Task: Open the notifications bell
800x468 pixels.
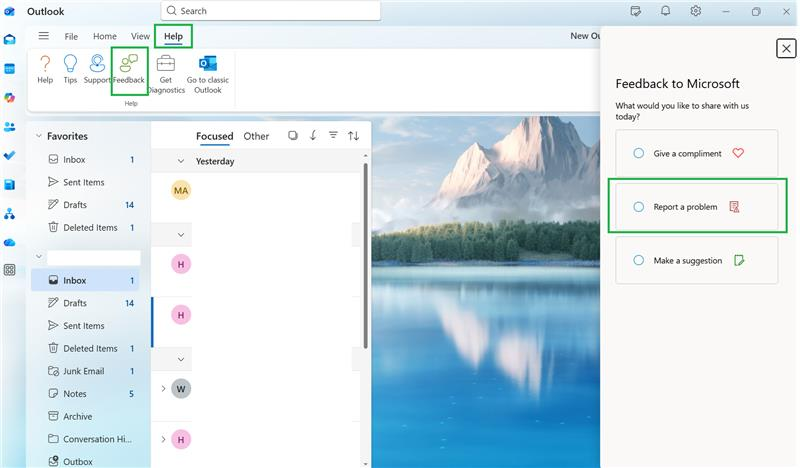Action: point(665,11)
